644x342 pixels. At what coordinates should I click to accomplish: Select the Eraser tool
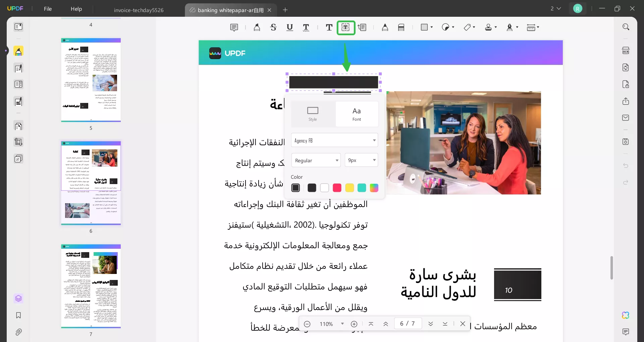[x=401, y=27]
